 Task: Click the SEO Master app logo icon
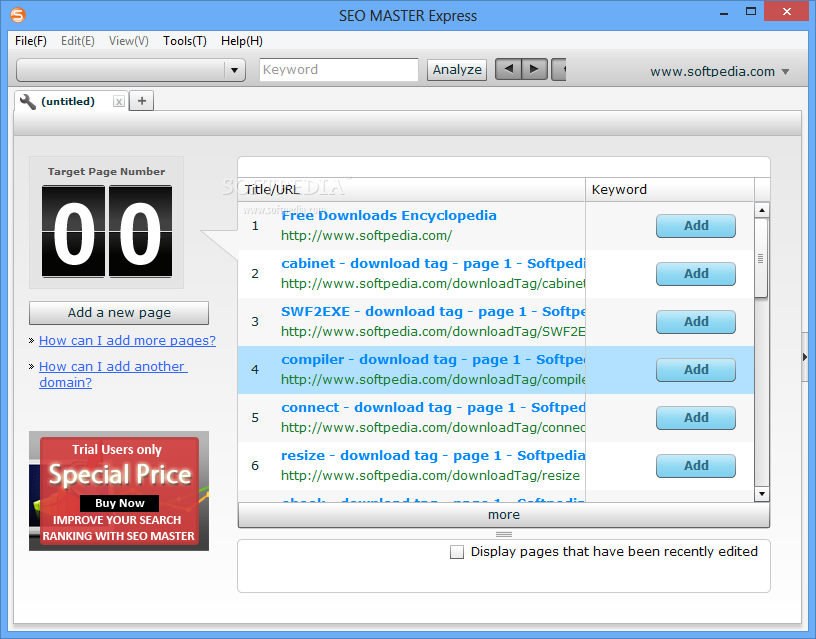click(18, 15)
